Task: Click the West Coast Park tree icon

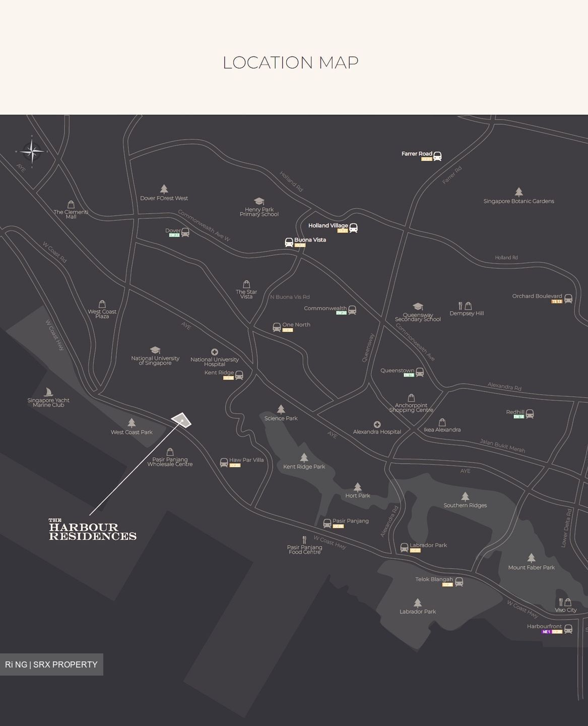Action: [132, 423]
